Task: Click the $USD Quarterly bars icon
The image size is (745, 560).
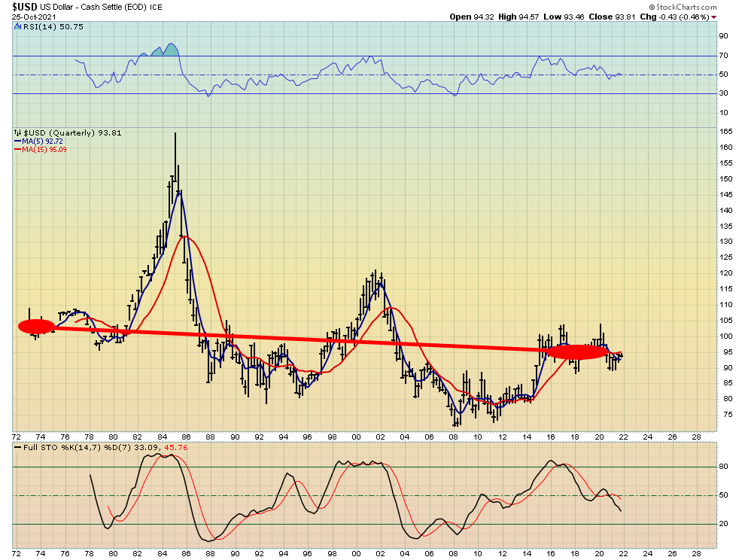Action: [x=16, y=132]
